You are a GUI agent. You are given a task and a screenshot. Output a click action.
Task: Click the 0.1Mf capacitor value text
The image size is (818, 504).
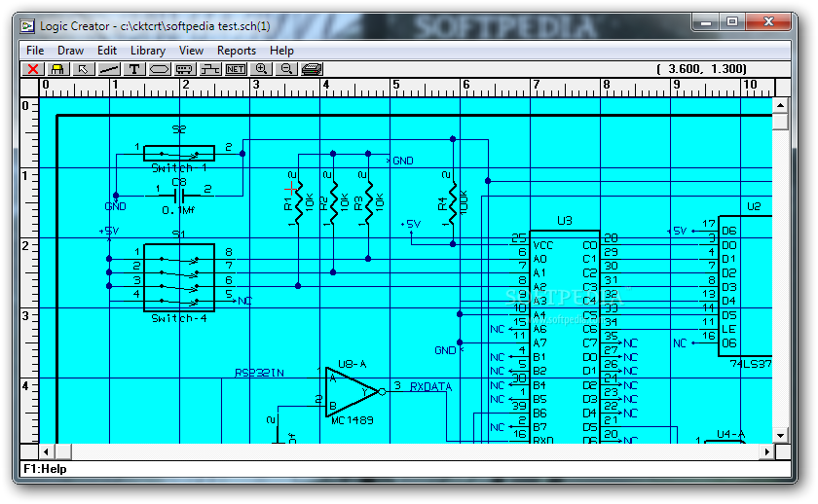click(178, 210)
